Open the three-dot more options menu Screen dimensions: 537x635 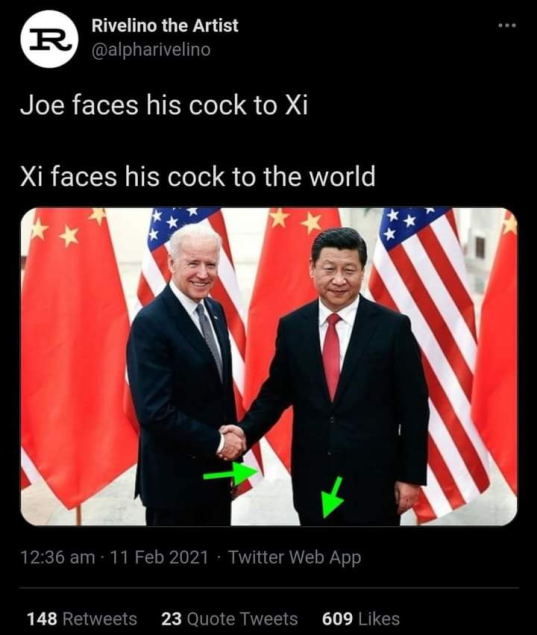coord(507,26)
